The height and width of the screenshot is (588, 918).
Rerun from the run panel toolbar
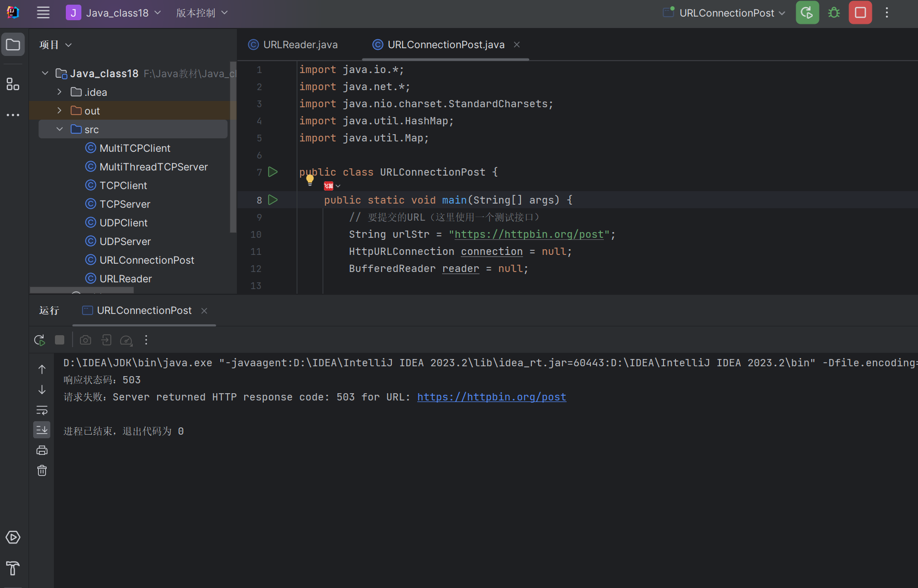click(39, 340)
